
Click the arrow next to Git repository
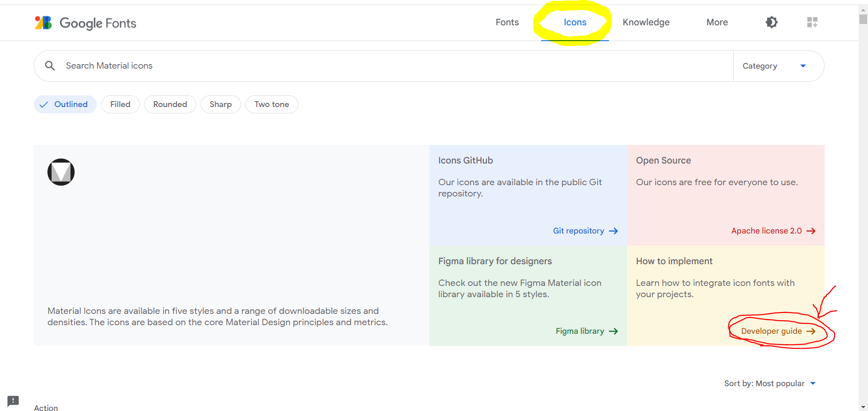(x=613, y=231)
